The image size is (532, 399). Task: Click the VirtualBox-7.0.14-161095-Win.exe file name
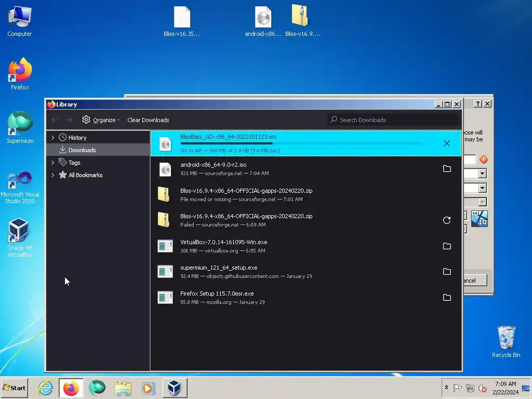(223, 242)
